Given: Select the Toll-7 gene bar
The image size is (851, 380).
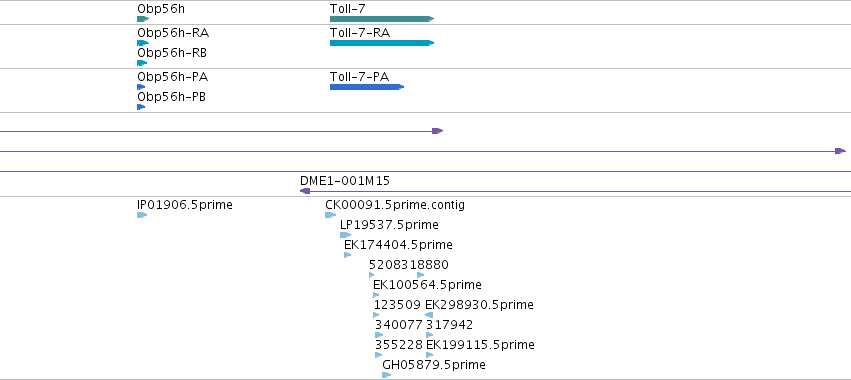Looking at the screenshot, I should click(x=382, y=19).
